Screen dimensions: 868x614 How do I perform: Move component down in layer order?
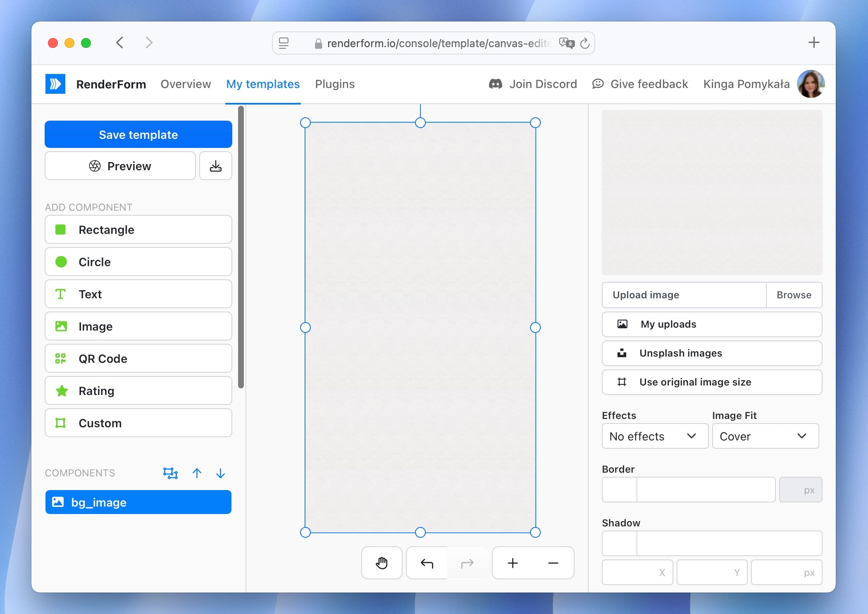click(220, 473)
